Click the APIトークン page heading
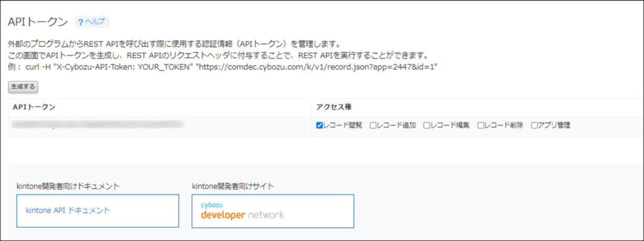The height and width of the screenshot is (241, 644). click(38, 22)
